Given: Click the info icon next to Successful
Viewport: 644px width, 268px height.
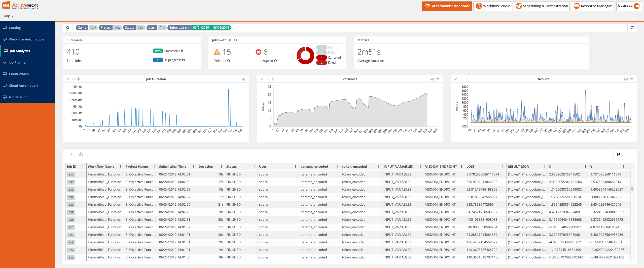Looking at the screenshot, I should coord(182,51).
